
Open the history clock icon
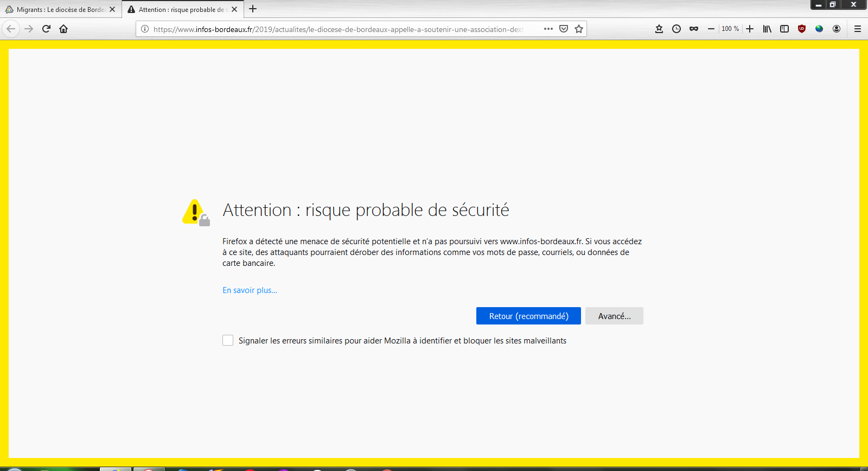point(676,29)
